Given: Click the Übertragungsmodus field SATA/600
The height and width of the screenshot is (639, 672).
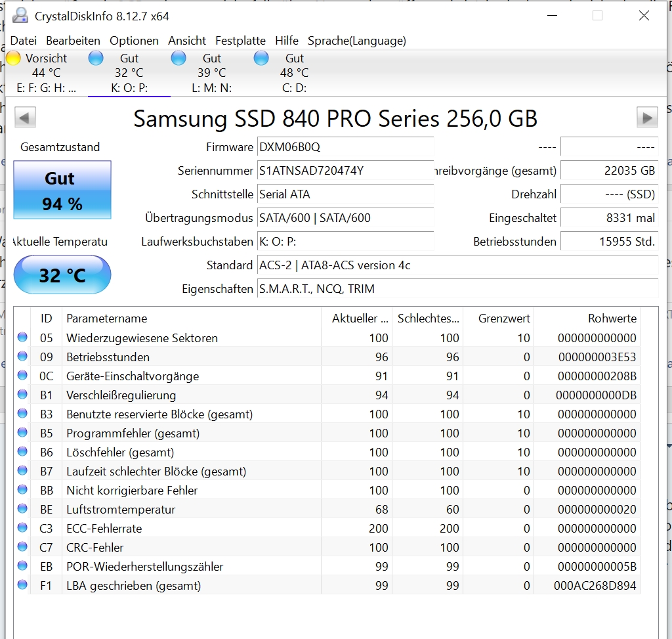Looking at the screenshot, I should pos(345,218).
